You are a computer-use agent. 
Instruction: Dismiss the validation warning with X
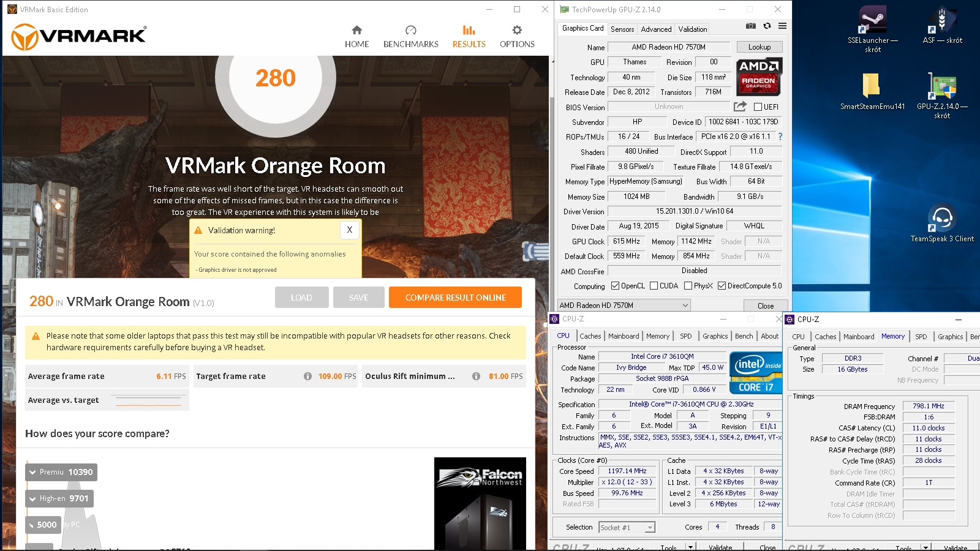click(349, 230)
